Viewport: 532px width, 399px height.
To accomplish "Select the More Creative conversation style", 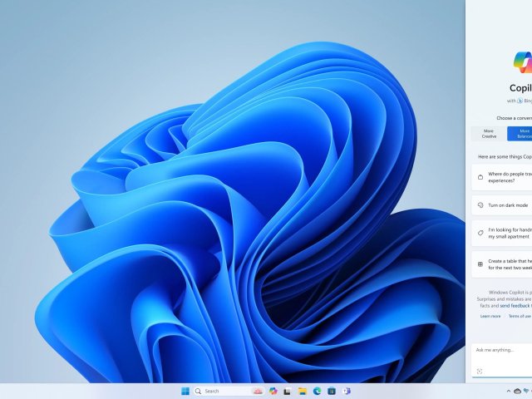I will coord(489,134).
